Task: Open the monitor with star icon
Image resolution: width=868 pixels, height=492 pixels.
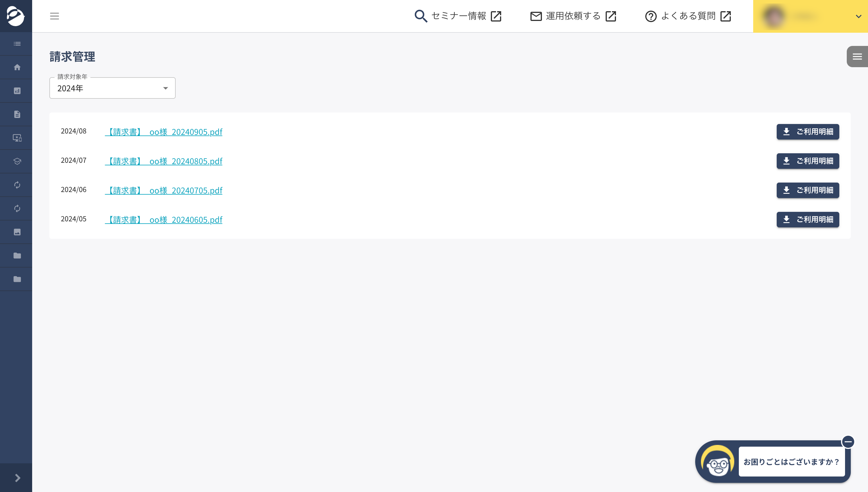Action: coord(17,138)
